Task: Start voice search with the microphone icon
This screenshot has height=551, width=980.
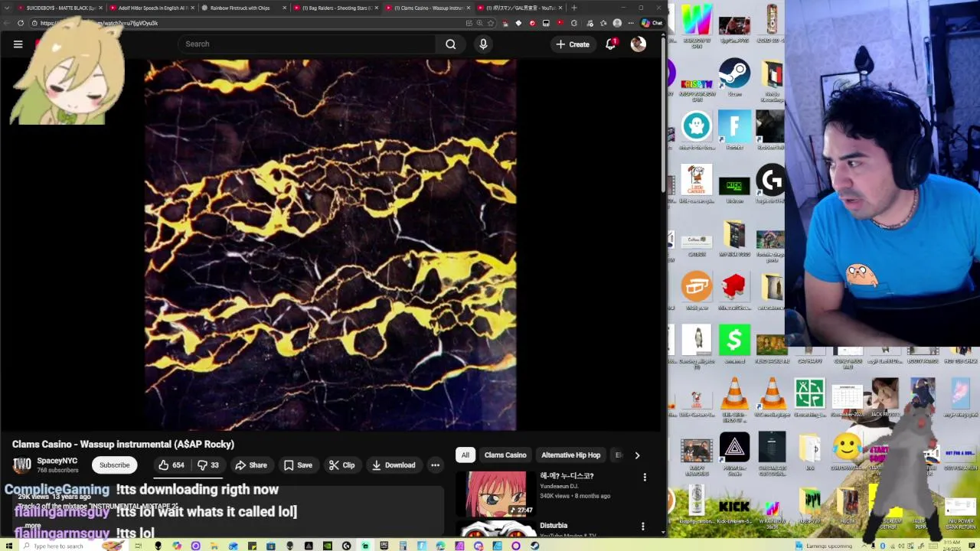Action: tap(483, 44)
